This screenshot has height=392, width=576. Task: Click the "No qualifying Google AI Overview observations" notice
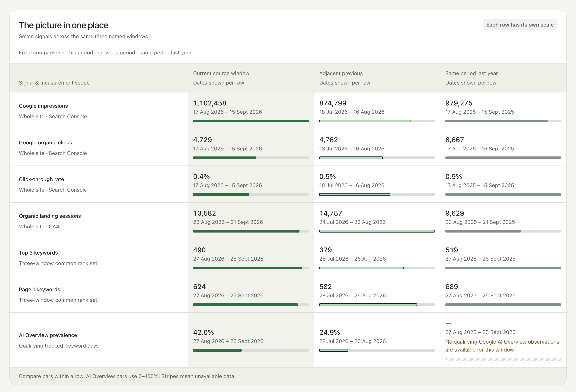502,346
